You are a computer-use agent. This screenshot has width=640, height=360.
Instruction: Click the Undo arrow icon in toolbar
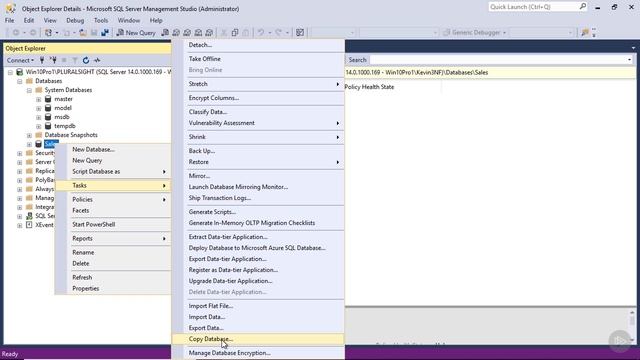pyautogui.click(x=260, y=33)
